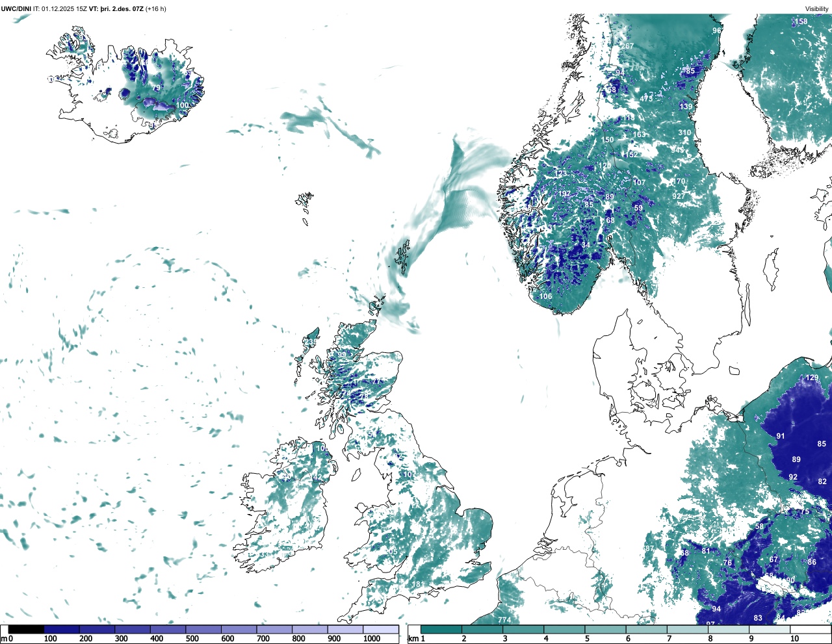Click the 'Visibility' title at top right
Screen dimensions: 832x644
(x=817, y=9)
